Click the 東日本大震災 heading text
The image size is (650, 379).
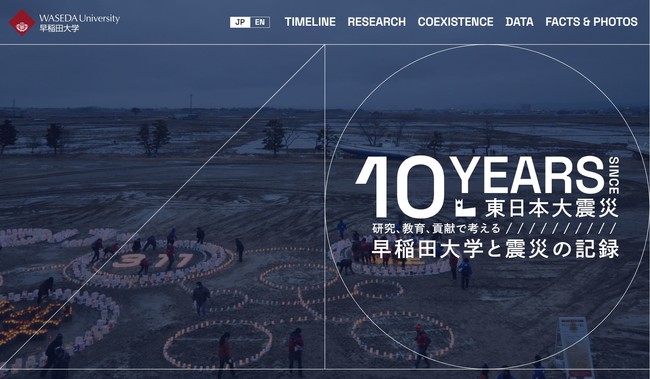point(552,208)
